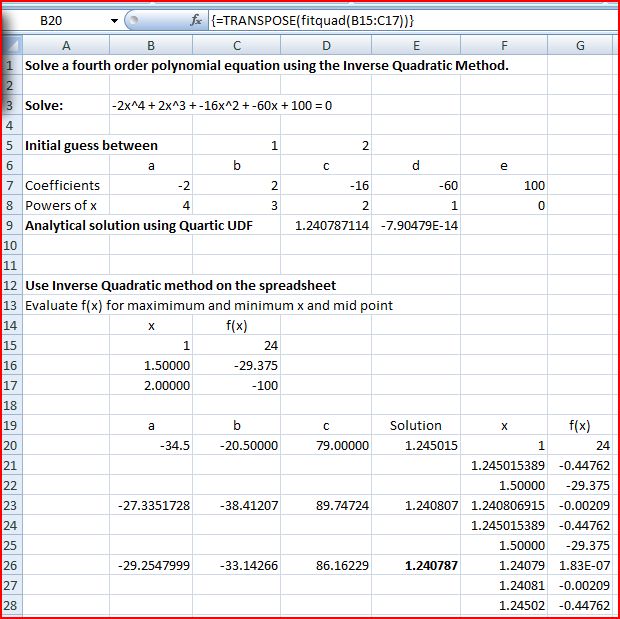Select the title cell in row 1
The image size is (620, 619).
266,65
